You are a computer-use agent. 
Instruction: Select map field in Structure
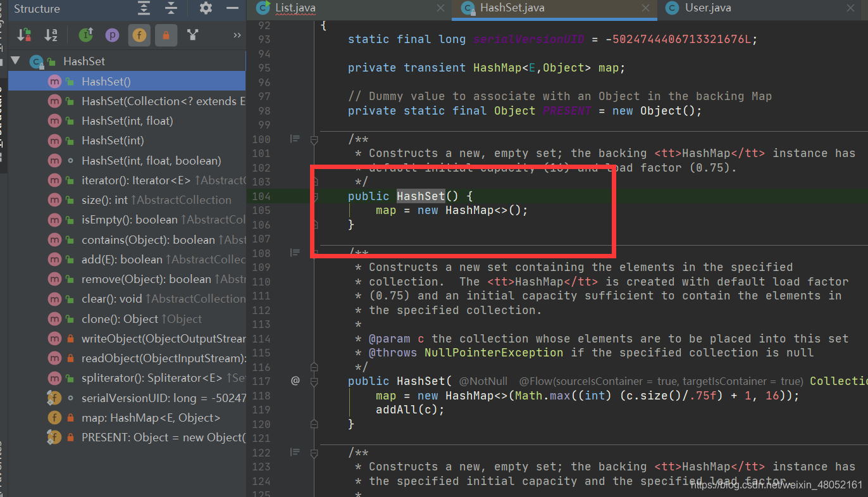(x=127, y=418)
